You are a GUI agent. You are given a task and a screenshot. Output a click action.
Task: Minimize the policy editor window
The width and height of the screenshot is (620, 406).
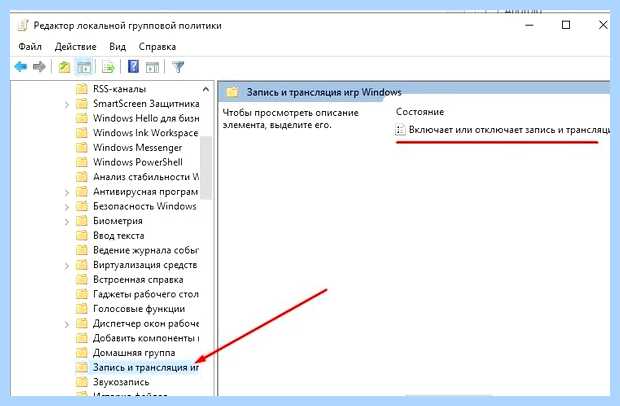pos(529,25)
